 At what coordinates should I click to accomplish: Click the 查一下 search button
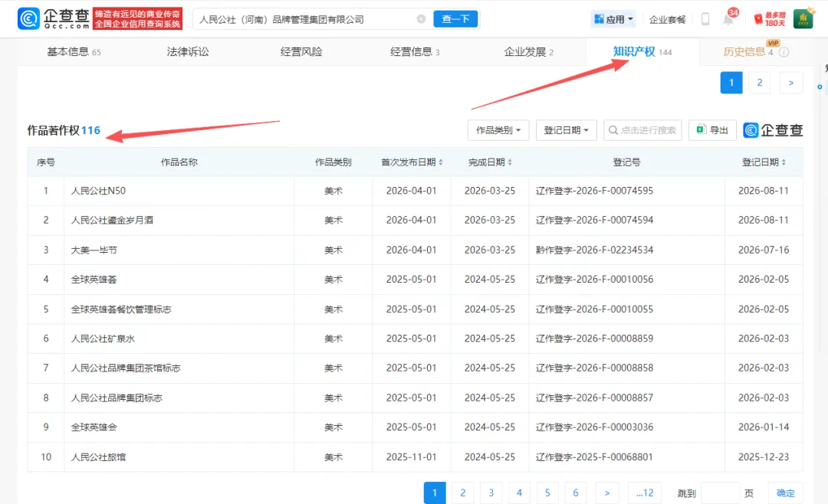click(455, 19)
